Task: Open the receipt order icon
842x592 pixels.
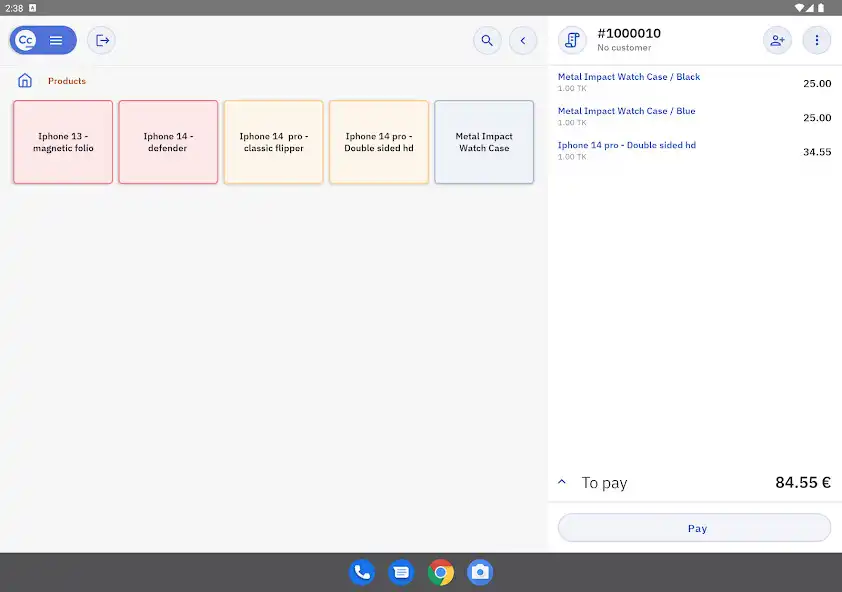Action: click(x=572, y=40)
